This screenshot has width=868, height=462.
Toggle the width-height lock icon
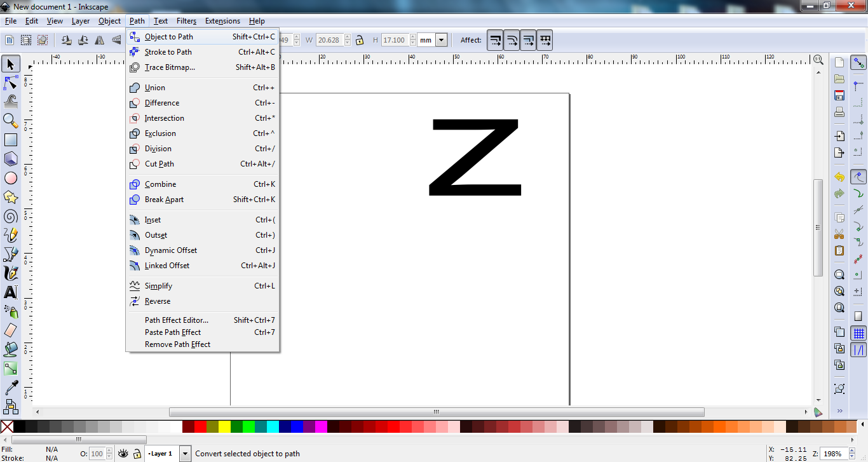click(360, 40)
